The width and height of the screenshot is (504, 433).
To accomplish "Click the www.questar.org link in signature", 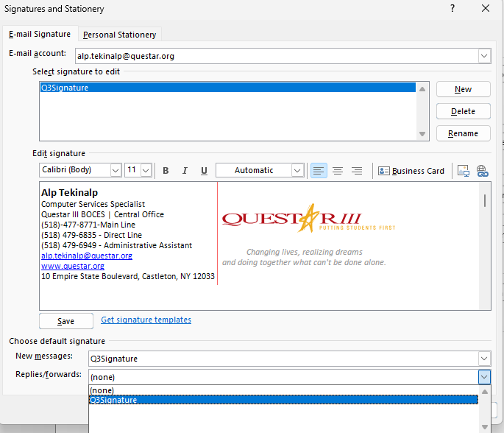I will [x=73, y=266].
